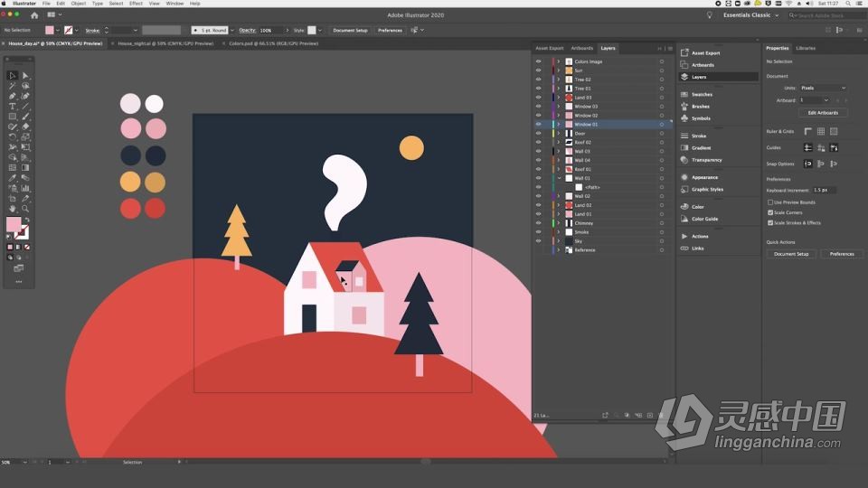
Task: Open the Effect menu
Action: (x=136, y=4)
